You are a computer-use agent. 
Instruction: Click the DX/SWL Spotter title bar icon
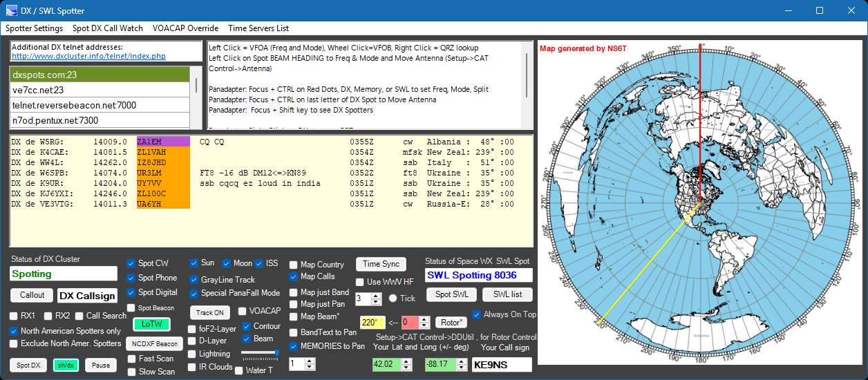(11, 10)
